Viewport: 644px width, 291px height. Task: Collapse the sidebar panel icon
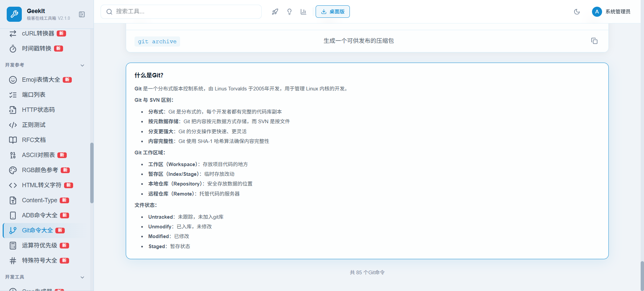click(82, 14)
